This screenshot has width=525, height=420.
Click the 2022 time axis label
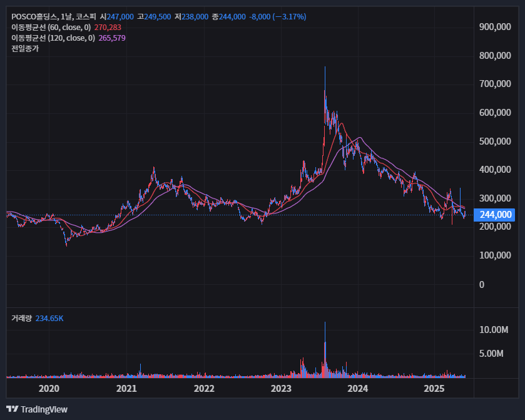click(x=204, y=389)
